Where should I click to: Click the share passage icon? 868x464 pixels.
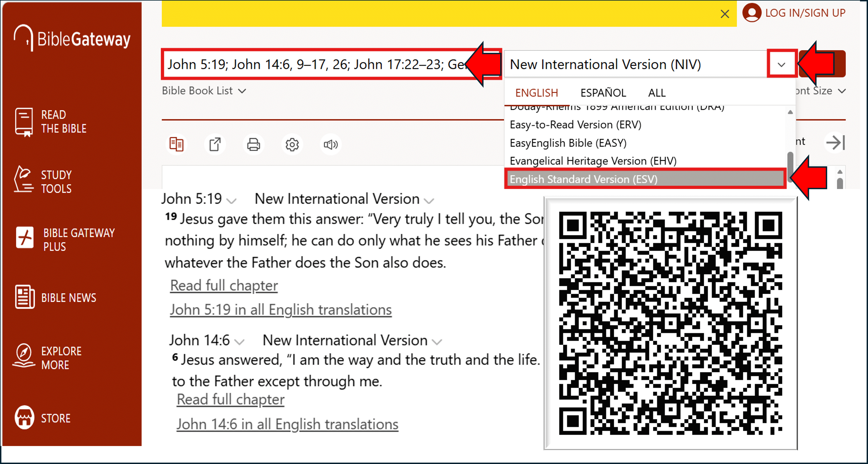point(215,144)
